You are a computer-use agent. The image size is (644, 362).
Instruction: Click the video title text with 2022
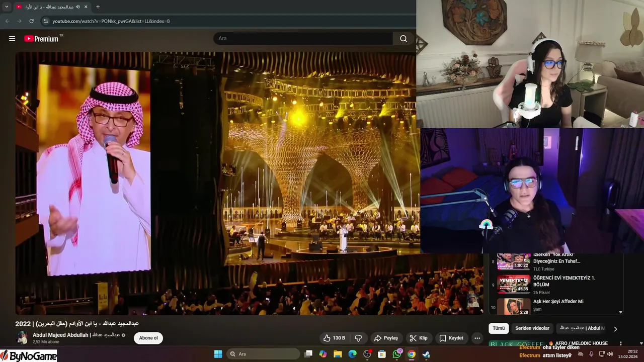point(77,324)
